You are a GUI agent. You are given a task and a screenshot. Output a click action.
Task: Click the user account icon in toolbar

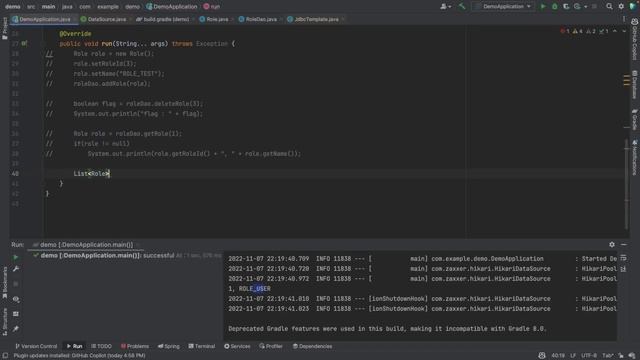point(443,7)
